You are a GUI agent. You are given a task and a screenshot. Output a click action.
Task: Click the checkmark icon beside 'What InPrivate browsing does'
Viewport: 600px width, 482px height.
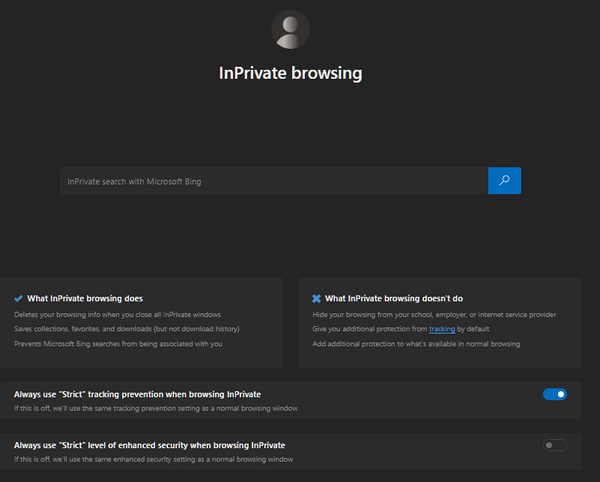point(18,298)
